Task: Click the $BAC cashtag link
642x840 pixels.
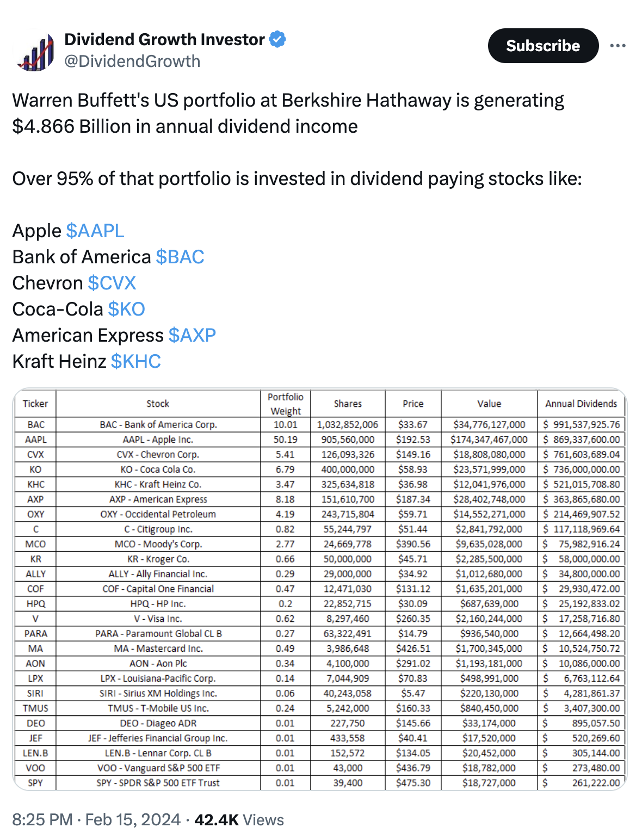Action: tap(180, 257)
